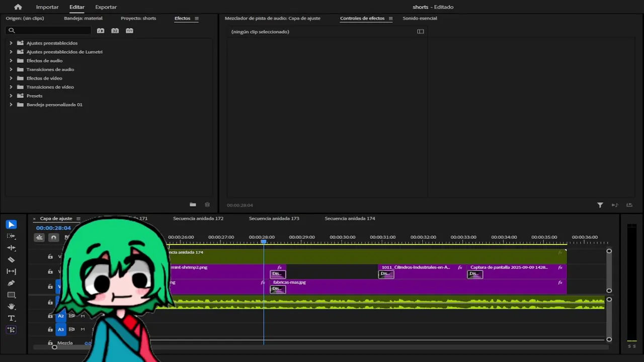
Task: Select the Rectangle tool
Action: click(11, 295)
